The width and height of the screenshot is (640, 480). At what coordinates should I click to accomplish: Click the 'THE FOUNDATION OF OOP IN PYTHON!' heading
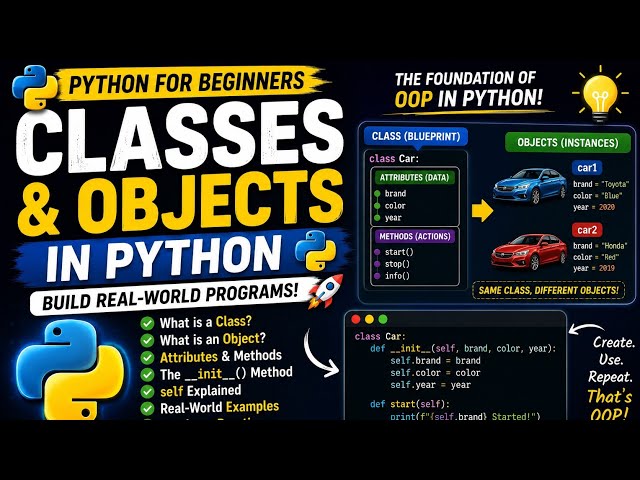pyautogui.click(x=469, y=89)
